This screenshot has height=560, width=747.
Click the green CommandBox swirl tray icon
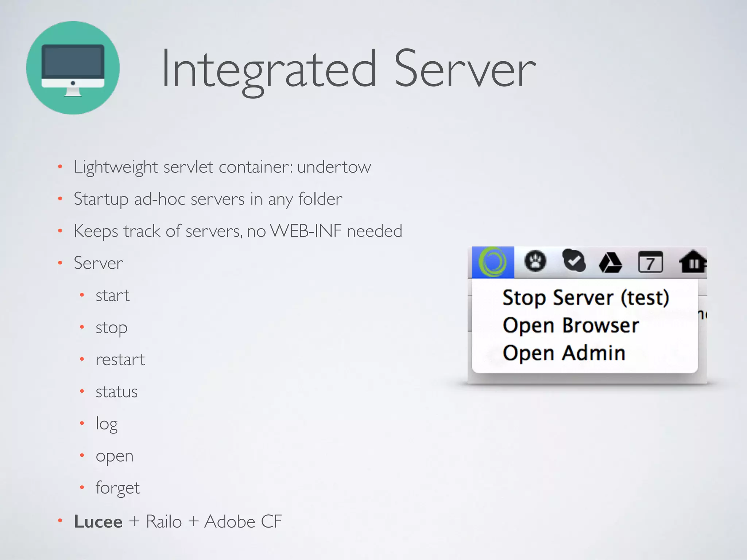[493, 262]
